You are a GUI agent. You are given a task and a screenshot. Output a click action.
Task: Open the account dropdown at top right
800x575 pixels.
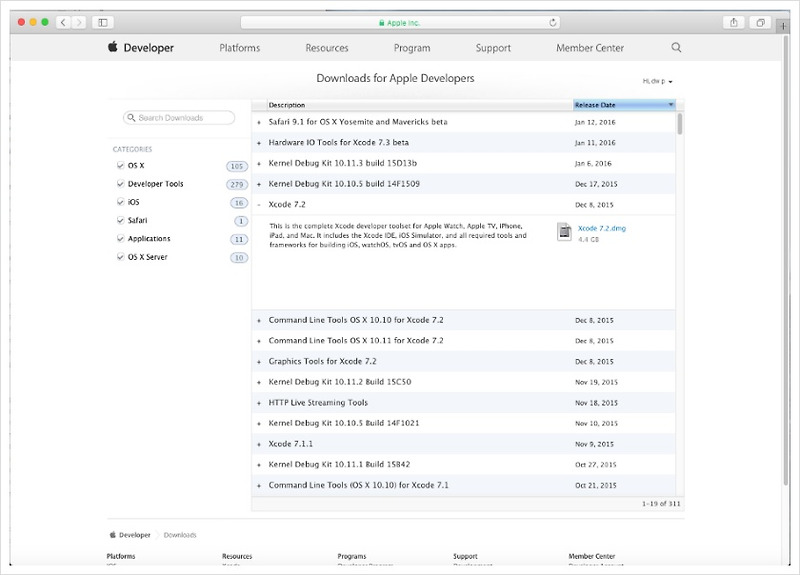coord(657,81)
